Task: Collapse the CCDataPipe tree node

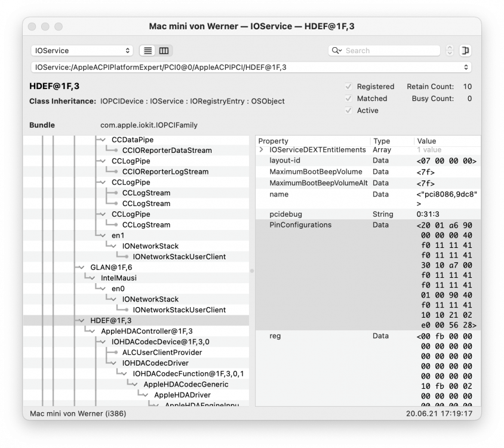Action: click(103, 140)
